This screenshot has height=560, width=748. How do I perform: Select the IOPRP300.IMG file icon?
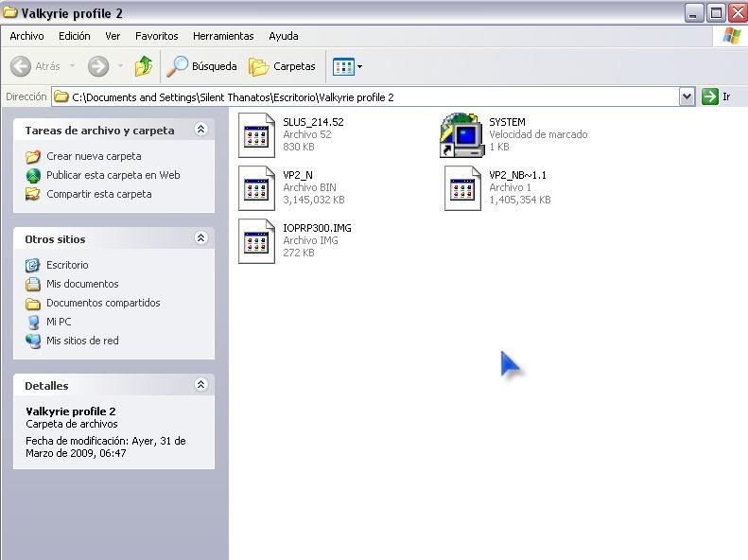point(256,240)
